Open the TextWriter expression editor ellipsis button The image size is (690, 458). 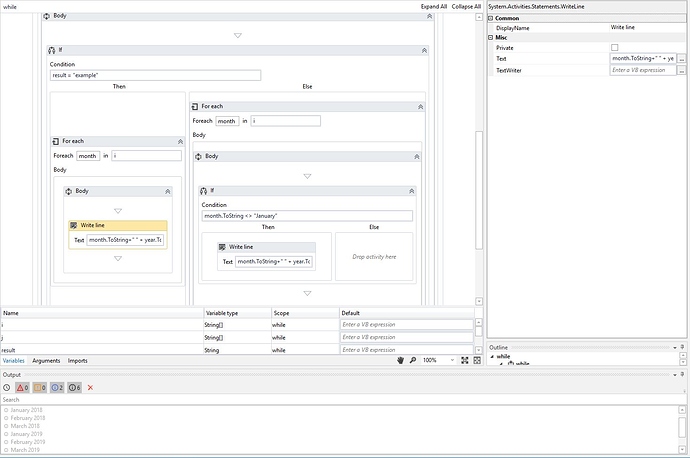pyautogui.click(x=681, y=70)
